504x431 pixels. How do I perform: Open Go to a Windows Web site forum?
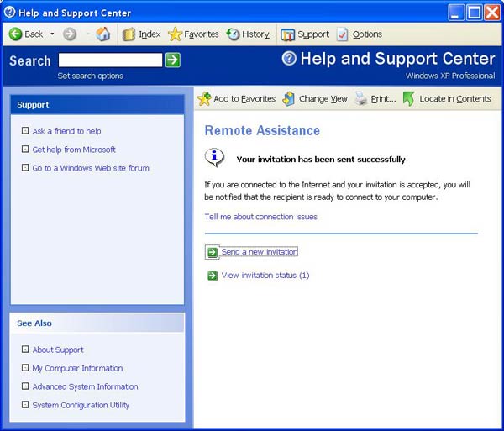[91, 168]
